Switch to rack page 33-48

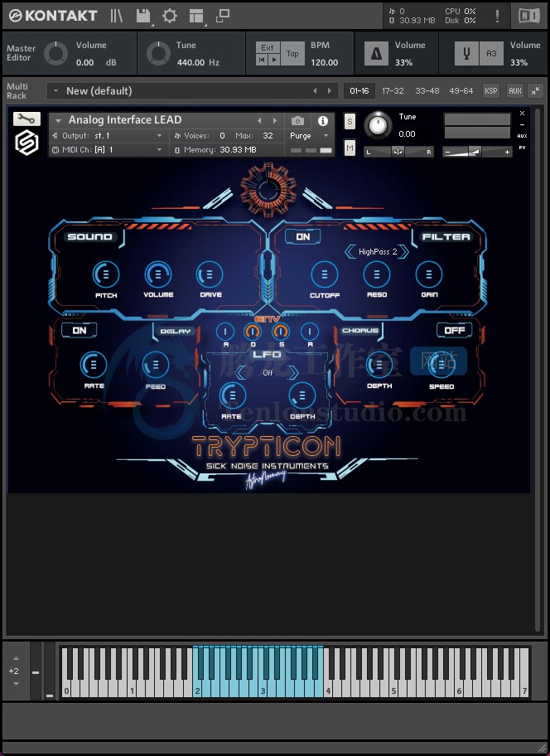coord(427,90)
